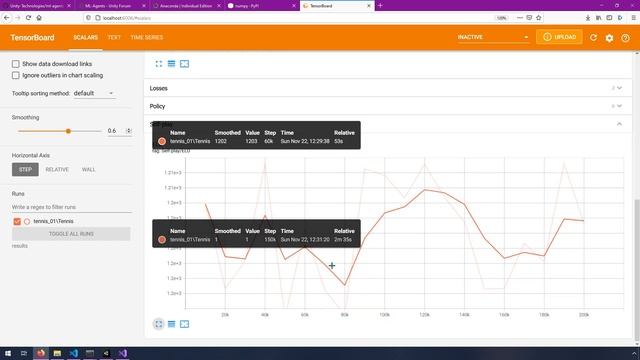Switch to Anaconda Individual Edition browser tab
This screenshot has height=360, width=640.
click(x=186, y=6)
